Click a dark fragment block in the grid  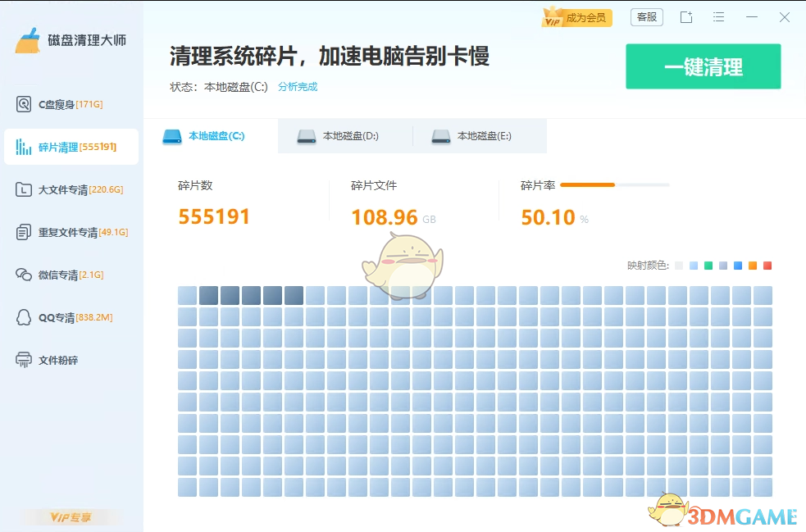(x=209, y=294)
